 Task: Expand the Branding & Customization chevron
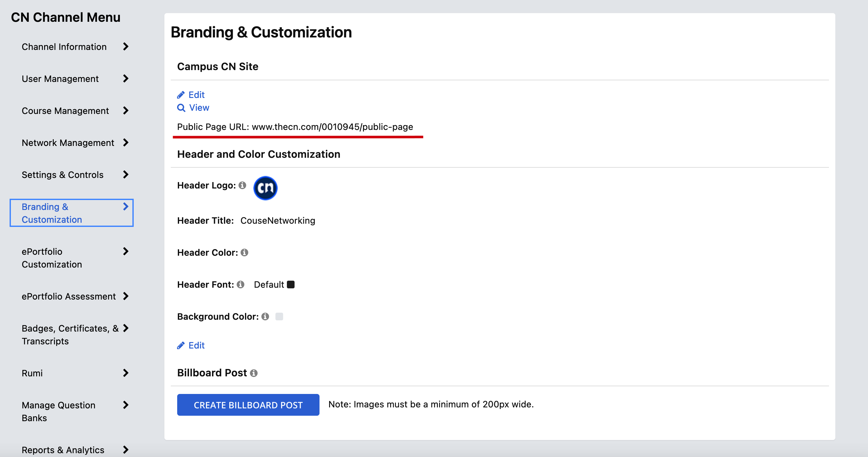tap(126, 207)
